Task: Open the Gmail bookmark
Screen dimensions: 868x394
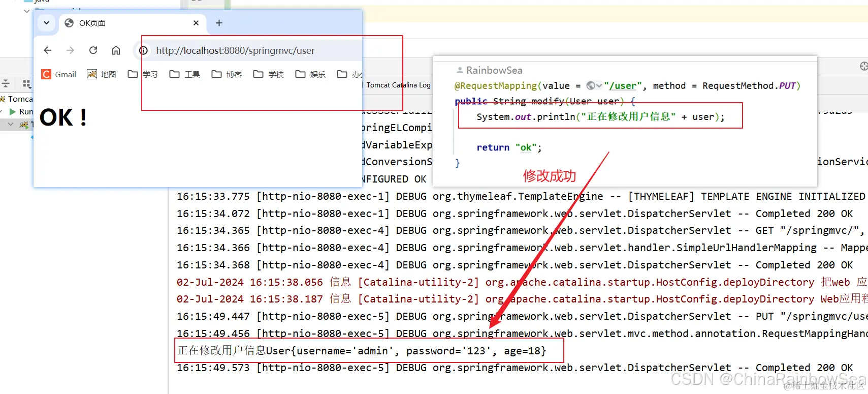Action: click(x=59, y=74)
